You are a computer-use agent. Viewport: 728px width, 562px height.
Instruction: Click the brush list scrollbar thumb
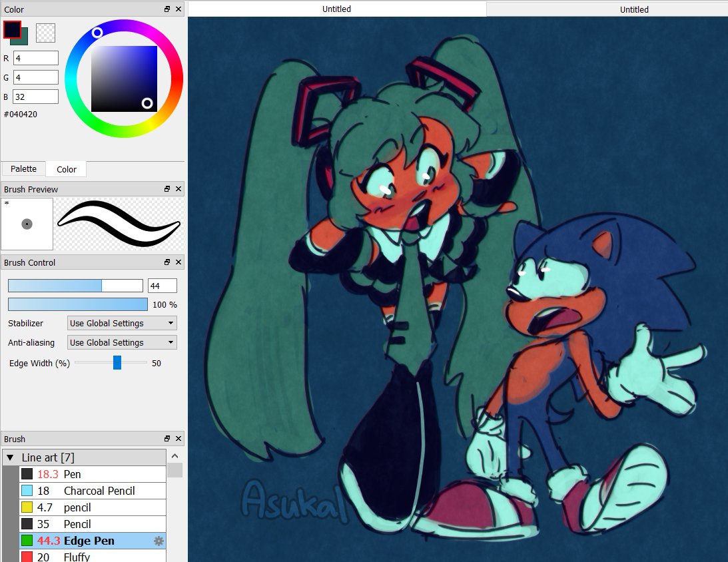pyautogui.click(x=175, y=470)
